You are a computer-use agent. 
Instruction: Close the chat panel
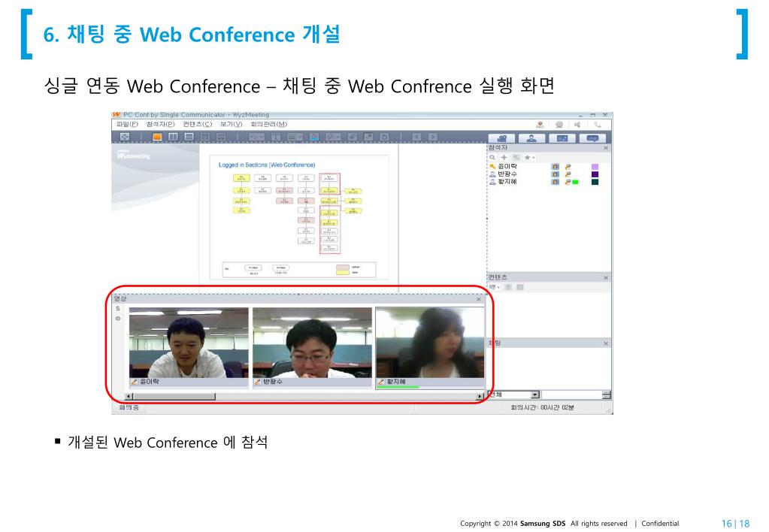pyautogui.click(x=606, y=343)
